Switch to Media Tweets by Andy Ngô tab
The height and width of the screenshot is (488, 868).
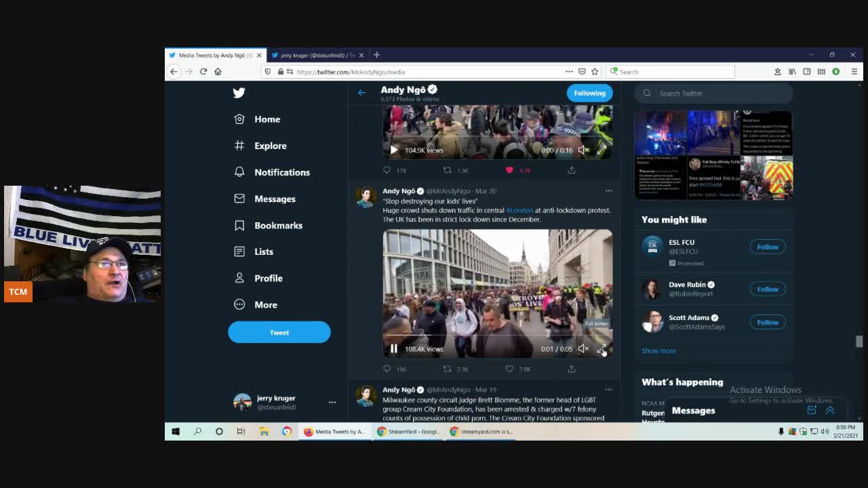pos(214,55)
